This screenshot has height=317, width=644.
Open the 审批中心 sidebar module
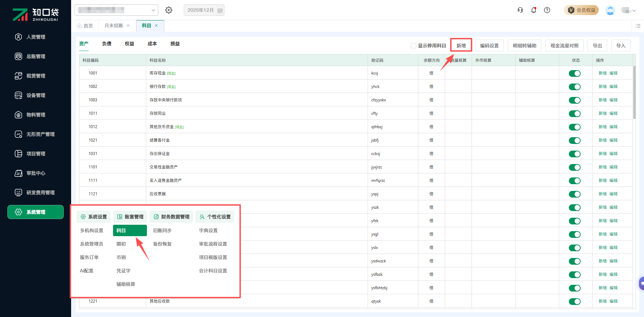[x=35, y=173]
